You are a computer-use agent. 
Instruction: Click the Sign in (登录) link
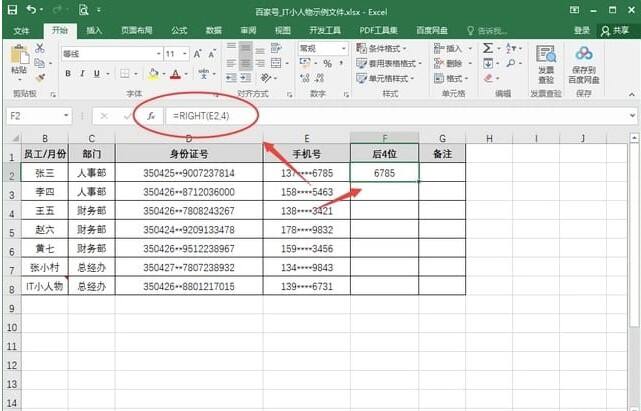point(582,31)
